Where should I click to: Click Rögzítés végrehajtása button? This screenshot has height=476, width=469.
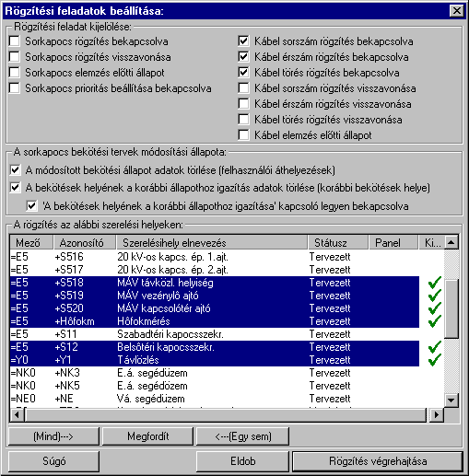tap(378, 461)
